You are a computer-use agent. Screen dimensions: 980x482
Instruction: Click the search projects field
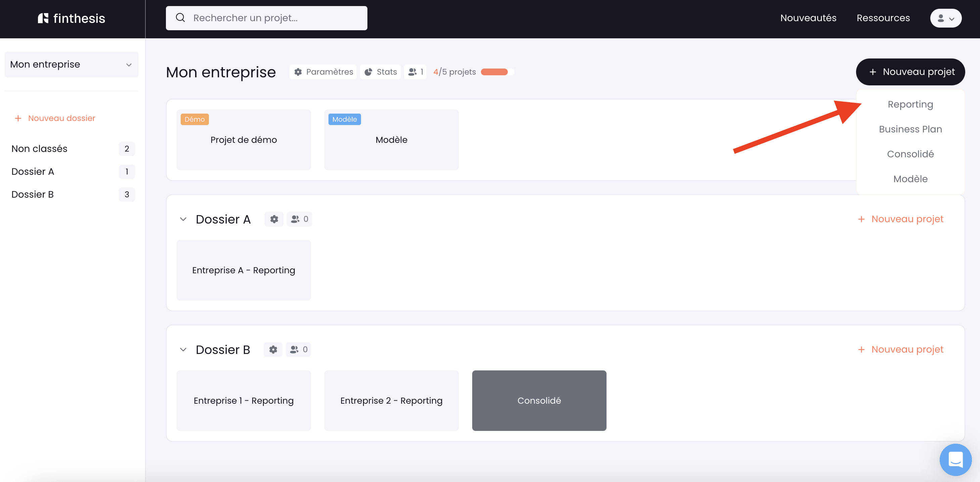pyautogui.click(x=266, y=18)
